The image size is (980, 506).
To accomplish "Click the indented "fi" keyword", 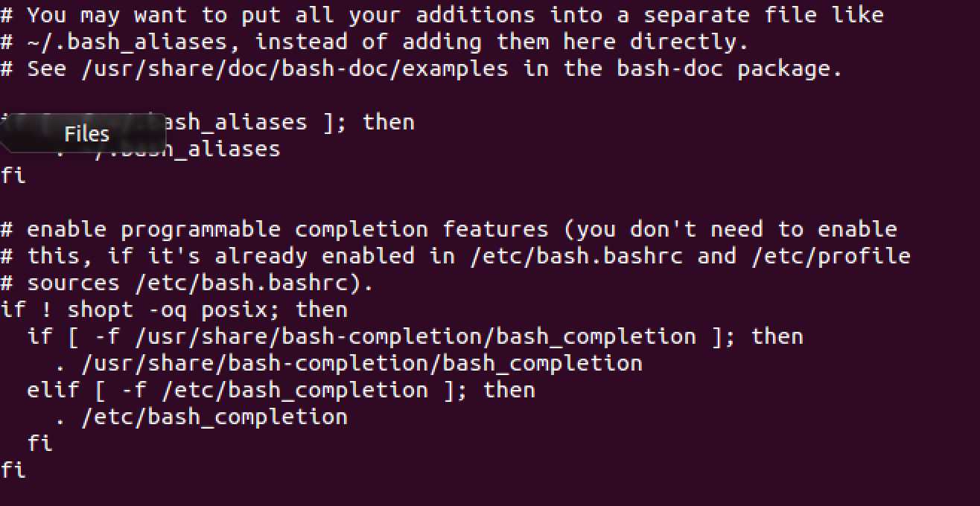I will [40, 443].
